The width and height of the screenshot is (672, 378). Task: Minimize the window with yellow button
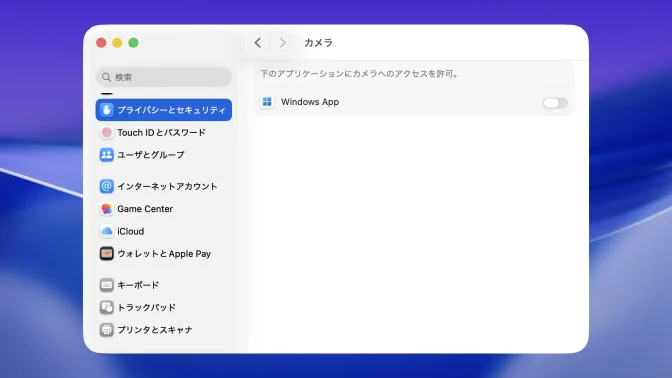[x=117, y=43]
